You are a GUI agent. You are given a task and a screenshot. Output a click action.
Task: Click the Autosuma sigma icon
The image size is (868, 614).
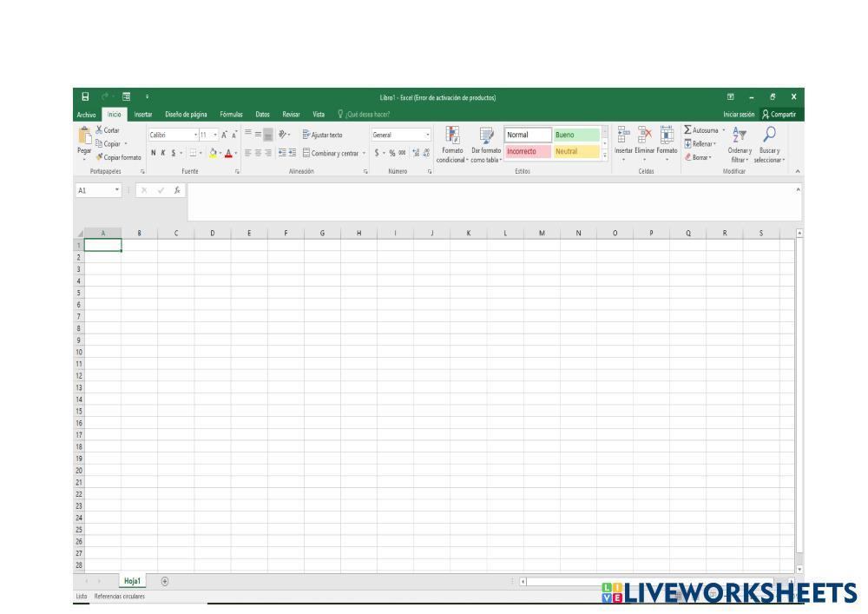tap(688, 130)
